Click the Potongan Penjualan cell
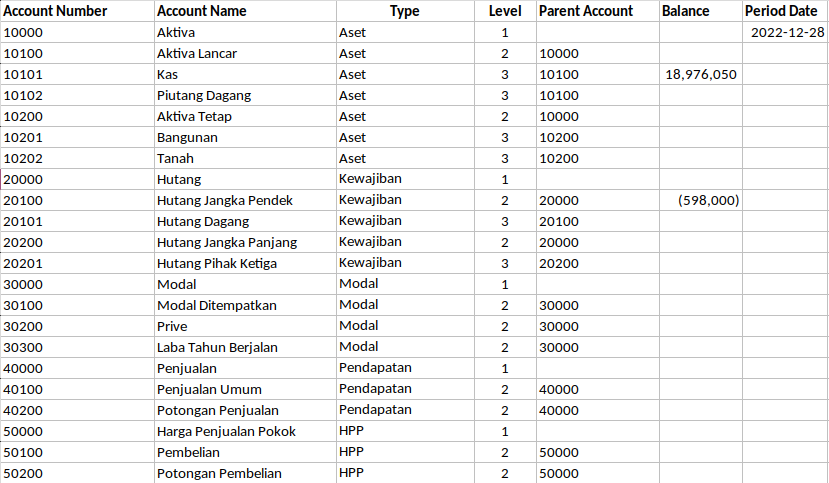Image resolution: width=829 pixels, height=483 pixels. (x=245, y=411)
